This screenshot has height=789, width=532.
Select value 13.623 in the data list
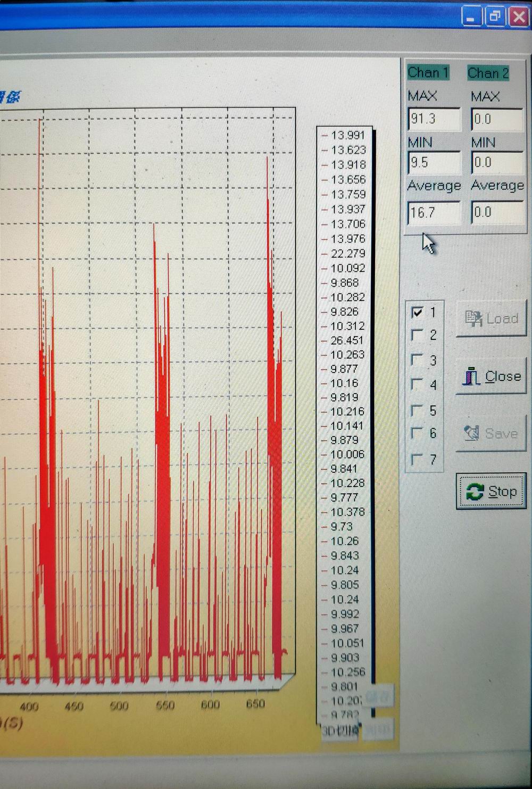348,150
